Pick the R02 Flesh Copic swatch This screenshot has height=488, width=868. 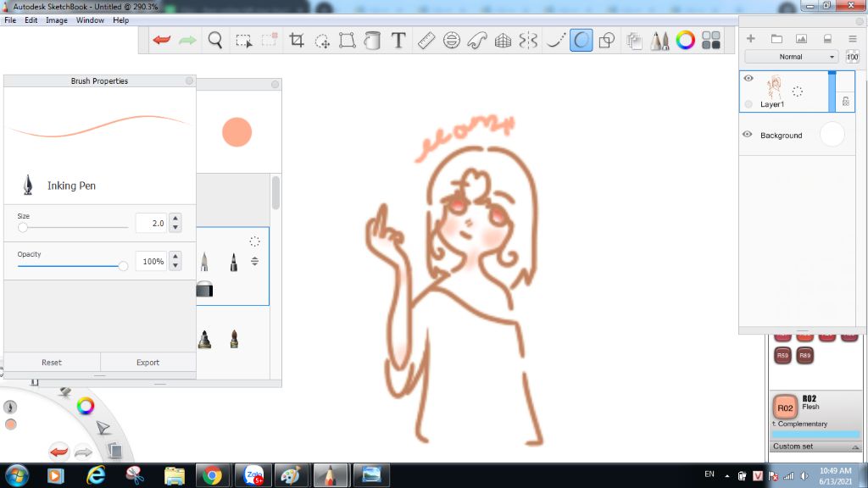pyautogui.click(x=785, y=408)
